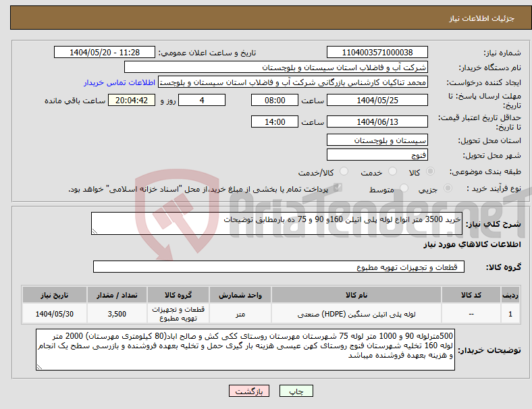Image resolution: width=532 pixels, height=409 pixels.
Task: Select the متوسط purchase type radio
Action: pyautogui.click(x=404, y=188)
